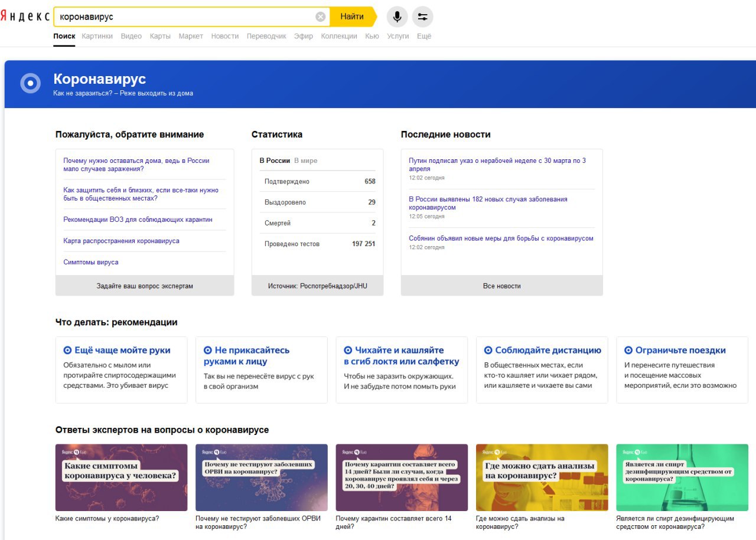This screenshot has width=756, height=540.
Task: Click Все новости button
Action: coord(502,286)
